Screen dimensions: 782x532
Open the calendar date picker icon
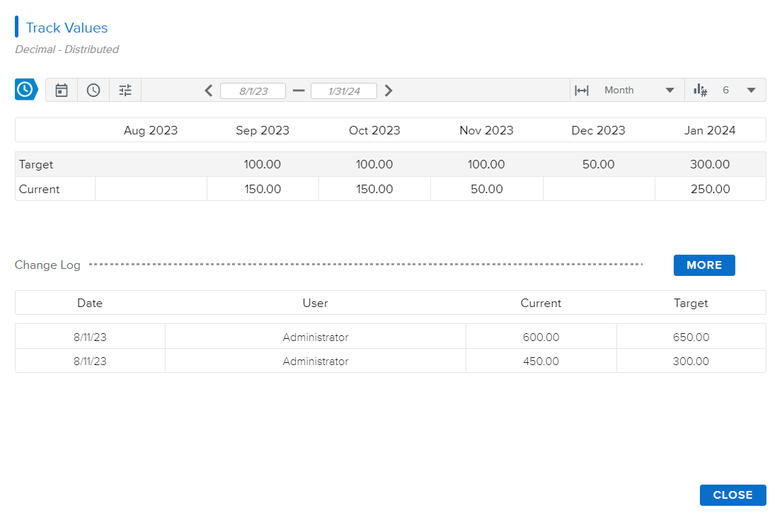pos(62,91)
